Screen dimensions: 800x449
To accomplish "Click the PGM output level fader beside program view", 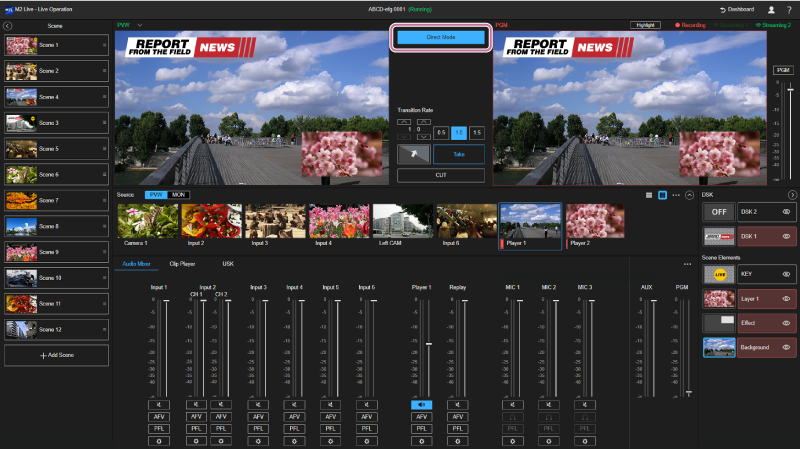I will (790, 90).
